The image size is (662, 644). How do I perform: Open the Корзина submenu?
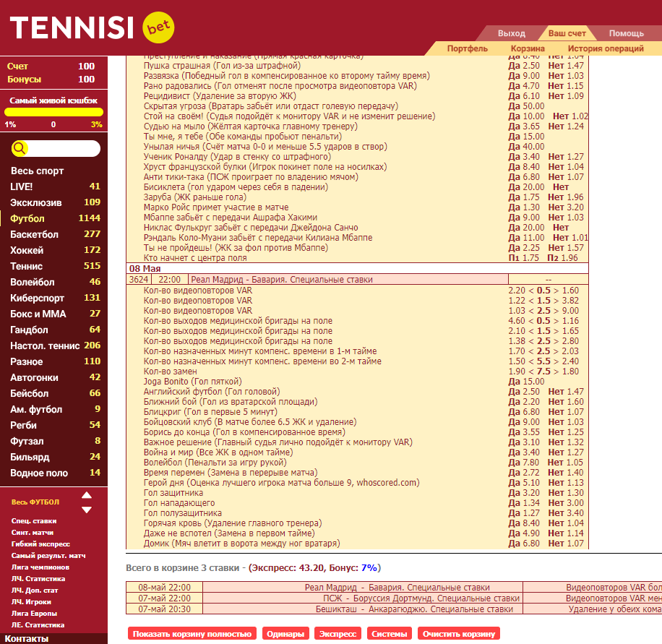[528, 48]
